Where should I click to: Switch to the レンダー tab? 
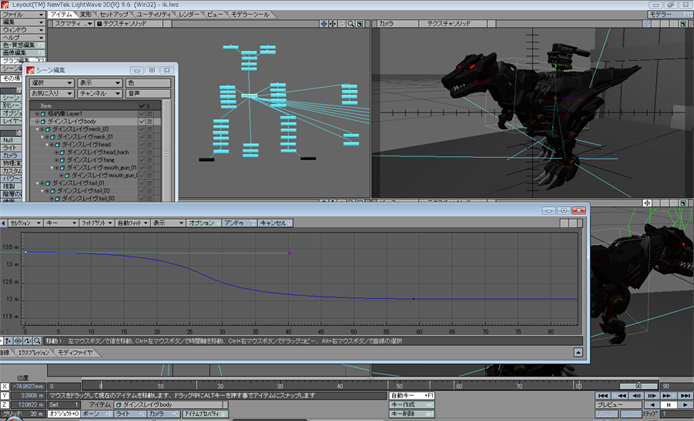coord(189,15)
